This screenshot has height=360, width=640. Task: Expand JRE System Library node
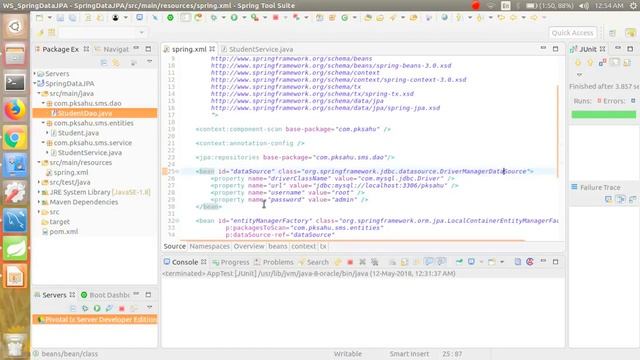(39, 192)
